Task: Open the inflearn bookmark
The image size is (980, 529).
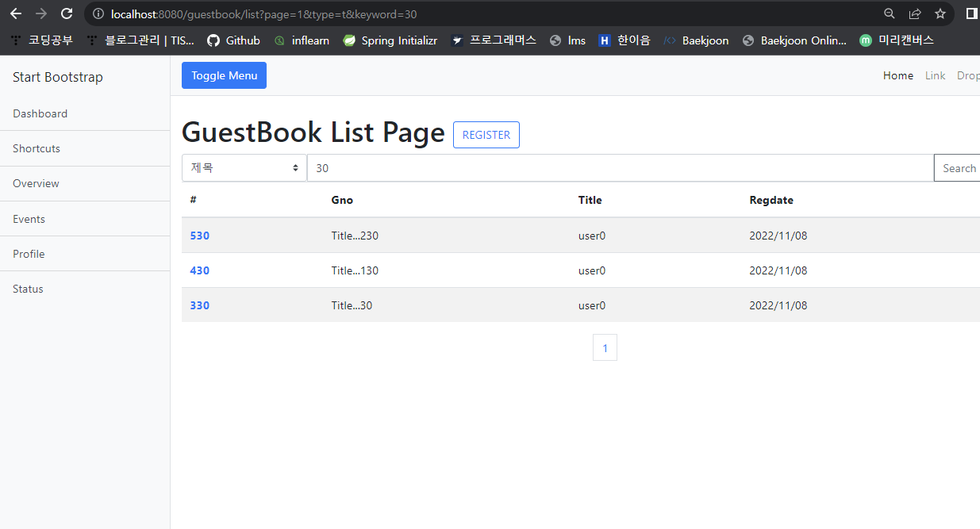Action: pyautogui.click(x=302, y=40)
